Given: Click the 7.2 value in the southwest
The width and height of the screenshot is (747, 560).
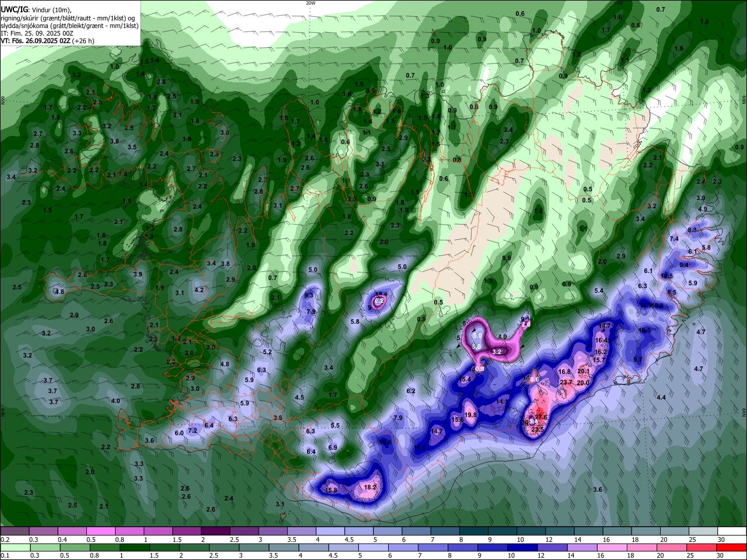Looking at the screenshot, I should pyautogui.click(x=192, y=430).
